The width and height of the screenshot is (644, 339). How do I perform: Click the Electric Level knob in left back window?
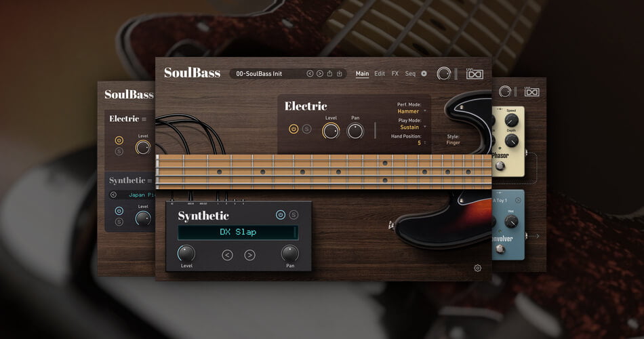pyautogui.click(x=143, y=147)
